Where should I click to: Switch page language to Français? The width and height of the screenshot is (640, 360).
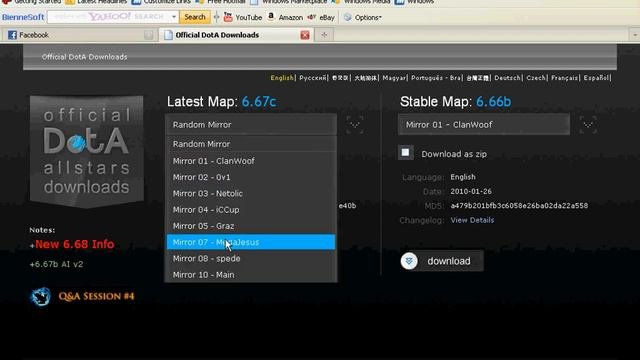click(x=564, y=78)
